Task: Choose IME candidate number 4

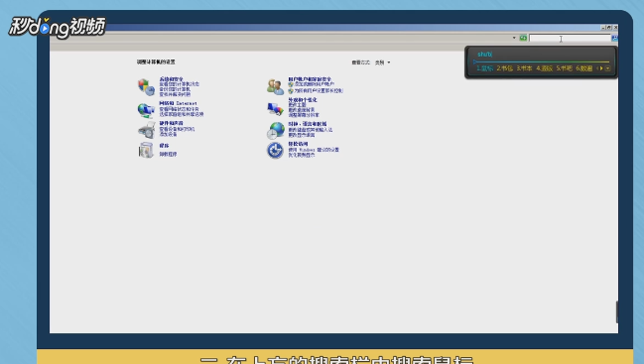Action: coord(544,68)
